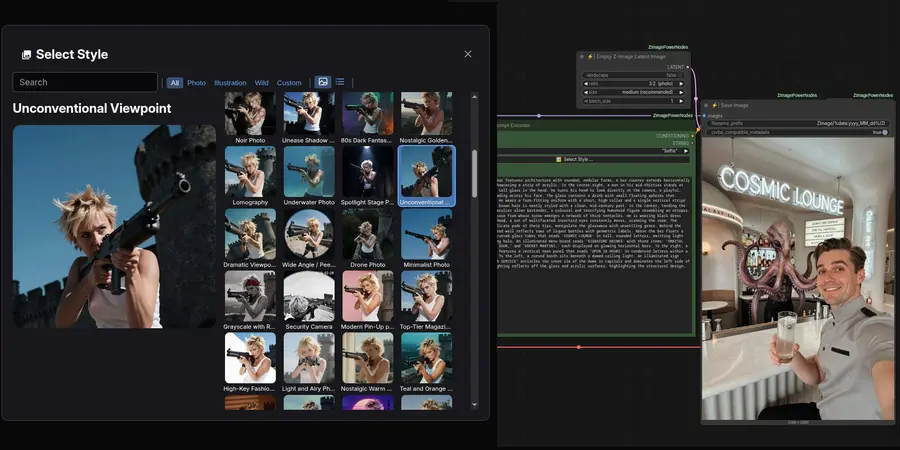Choose the Wide Angle / Peephole style
Viewport: 900px width, 450px height.
coord(309,234)
